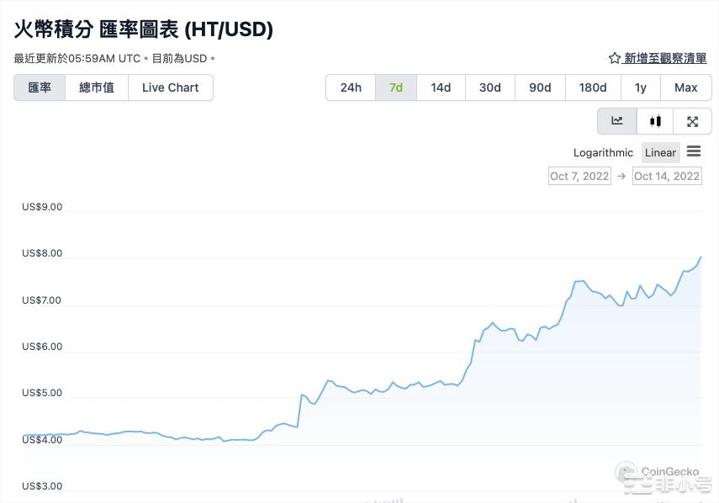Click the US$8.00 axis label
This screenshot has width=719, height=503.
42,253
